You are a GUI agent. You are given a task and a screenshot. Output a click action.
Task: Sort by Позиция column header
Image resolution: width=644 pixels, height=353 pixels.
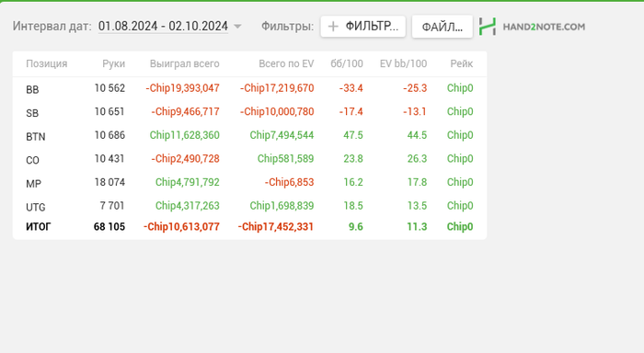pos(46,63)
